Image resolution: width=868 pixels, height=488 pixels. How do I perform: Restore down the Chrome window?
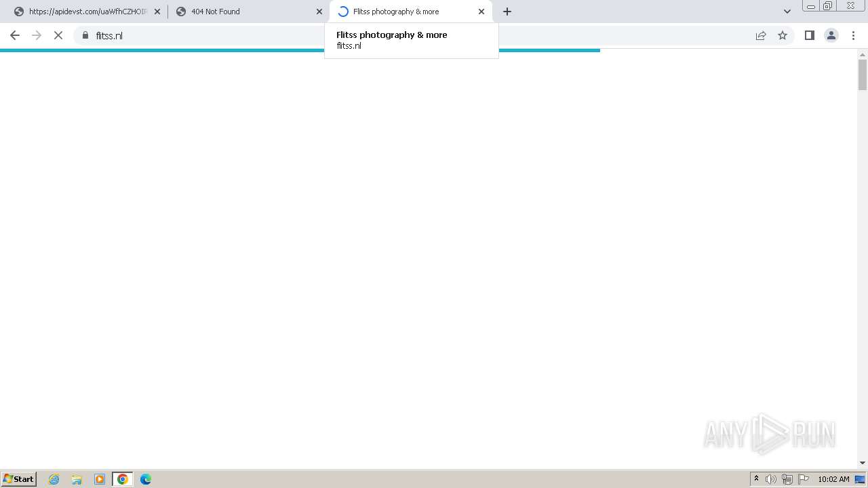(828, 6)
